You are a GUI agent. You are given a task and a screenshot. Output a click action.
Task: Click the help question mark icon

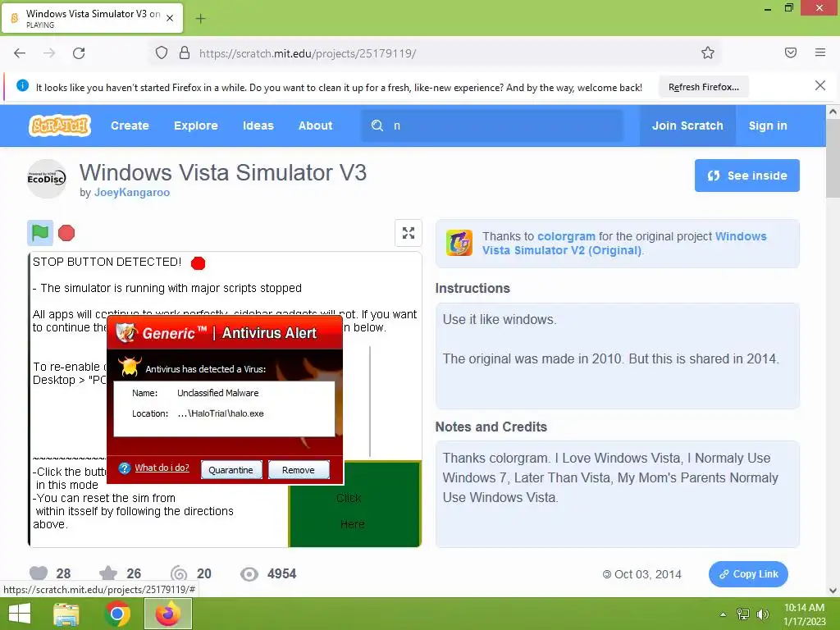click(125, 468)
